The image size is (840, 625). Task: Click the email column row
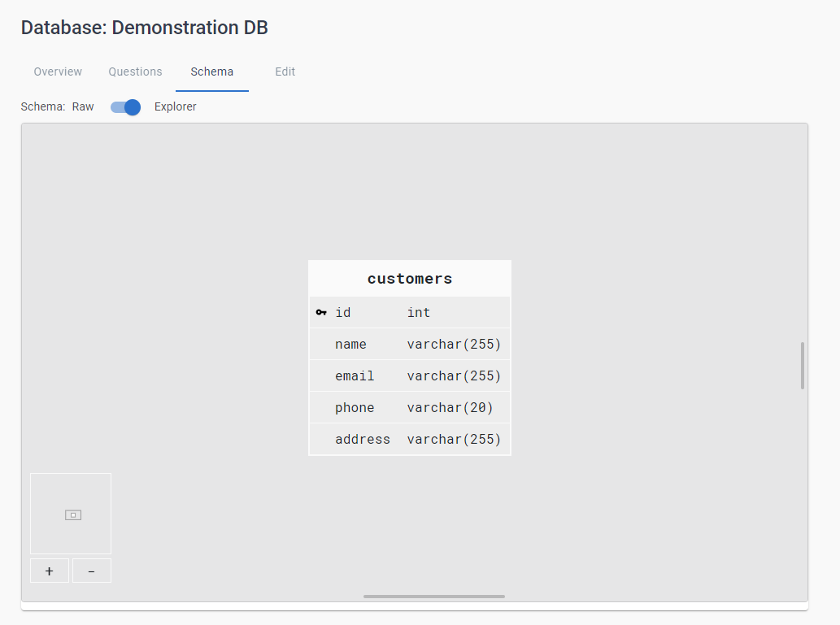coord(410,376)
